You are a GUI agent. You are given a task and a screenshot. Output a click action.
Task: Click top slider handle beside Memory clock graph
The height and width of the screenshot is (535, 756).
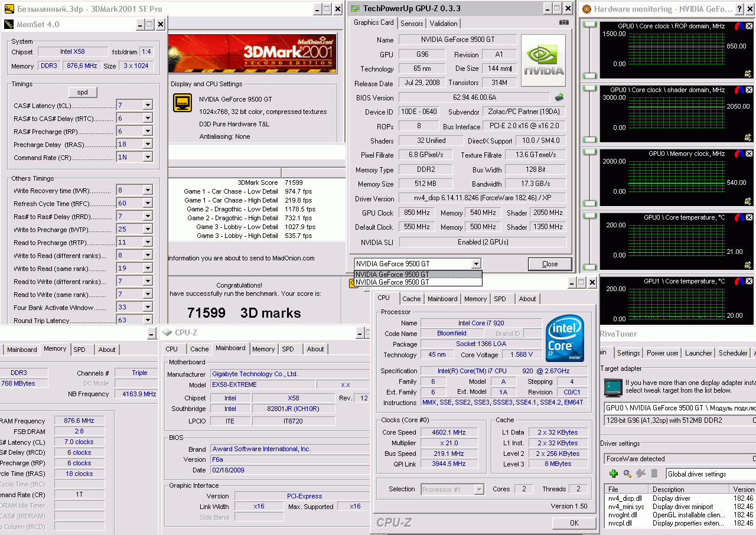tap(590, 153)
